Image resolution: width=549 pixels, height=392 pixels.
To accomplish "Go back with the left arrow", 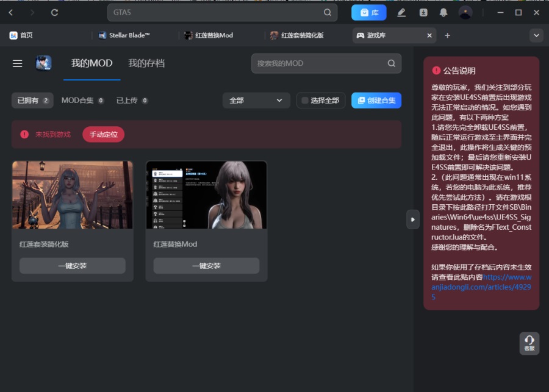I will [x=10, y=13].
